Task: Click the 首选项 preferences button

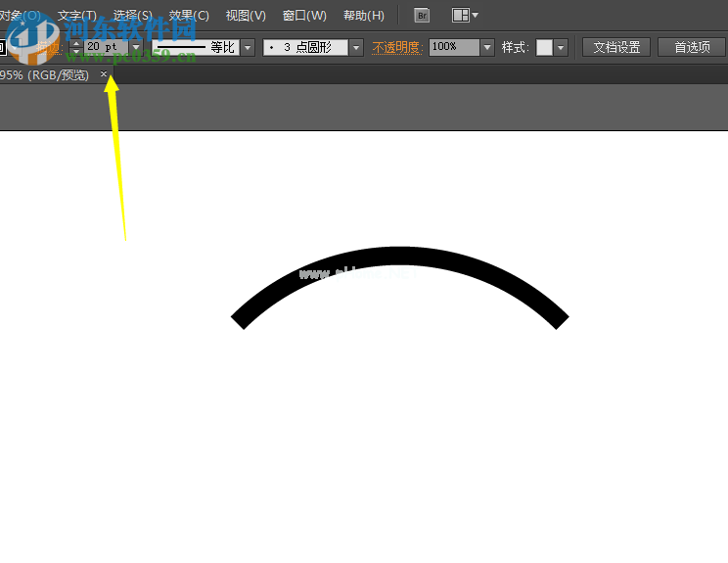Action: (x=692, y=47)
